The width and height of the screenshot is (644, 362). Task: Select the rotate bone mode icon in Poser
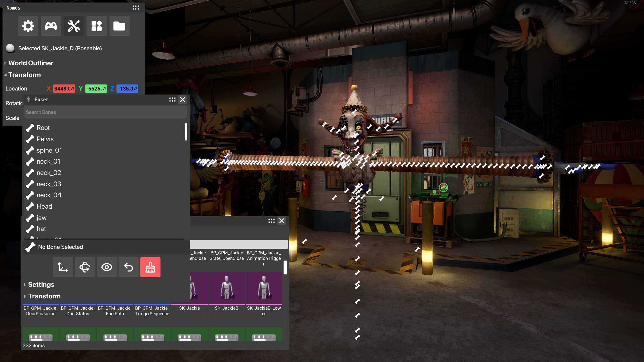(x=85, y=267)
